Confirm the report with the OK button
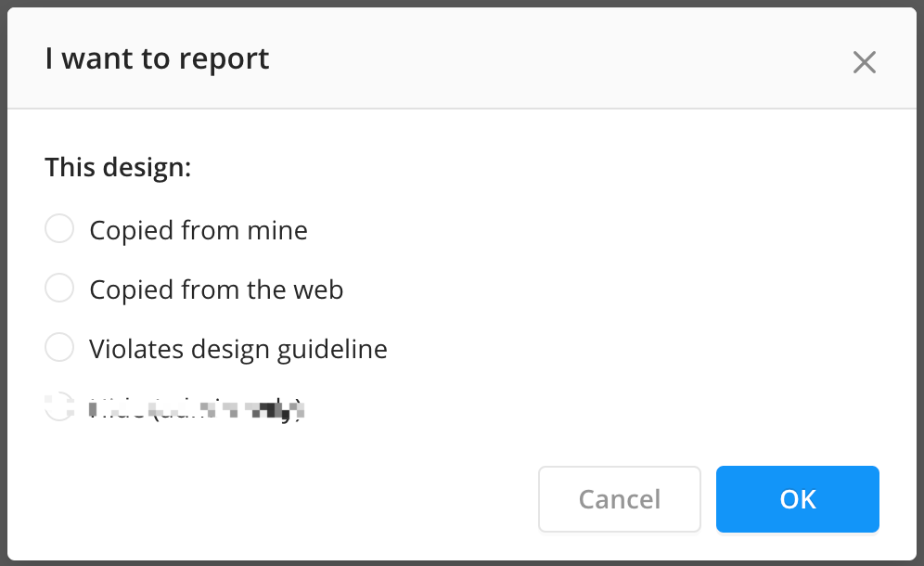Image resolution: width=924 pixels, height=566 pixels. pyautogui.click(x=797, y=499)
